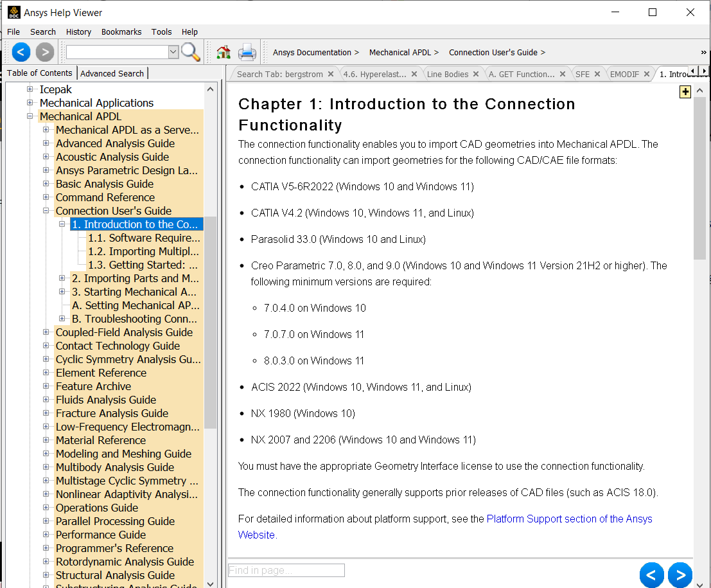
Task: Click the blue back arrow in toolbar
Action: coord(21,52)
